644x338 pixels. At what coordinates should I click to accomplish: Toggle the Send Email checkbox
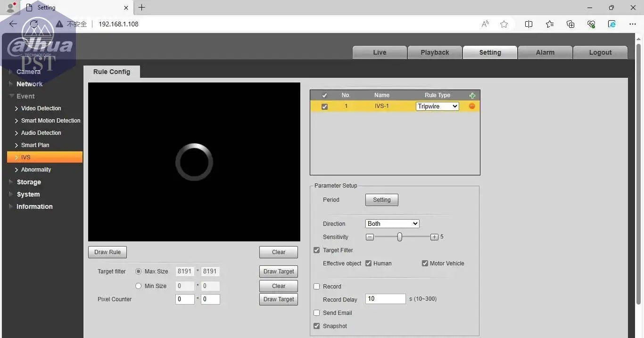tap(317, 313)
